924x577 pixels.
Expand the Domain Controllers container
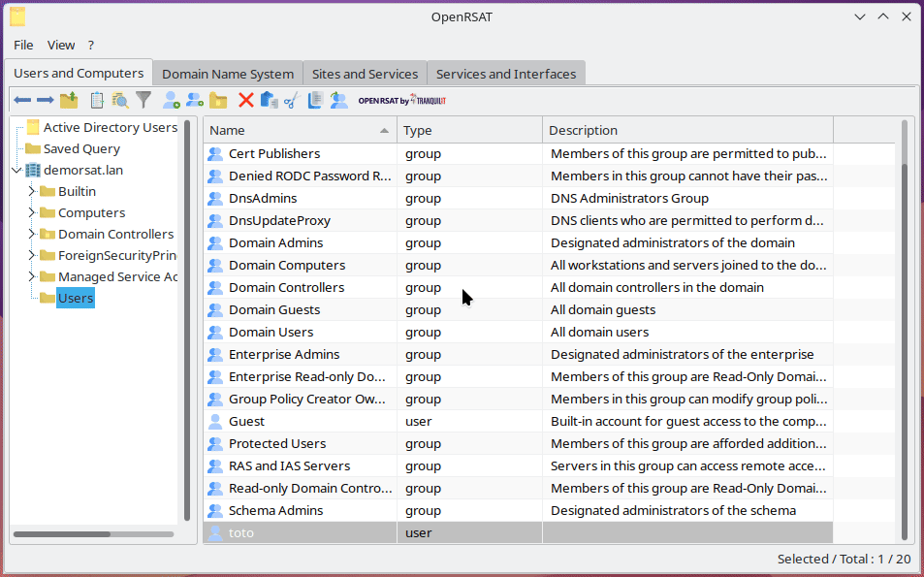(29, 234)
